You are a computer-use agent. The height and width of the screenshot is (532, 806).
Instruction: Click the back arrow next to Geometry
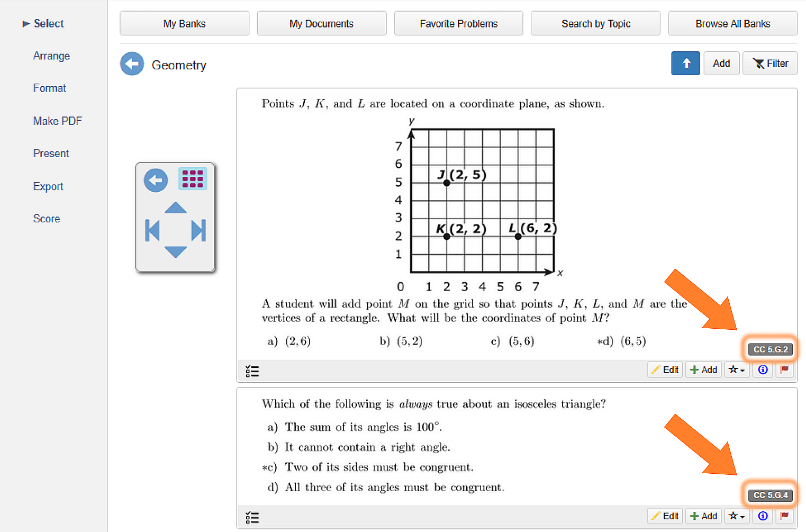(x=132, y=64)
